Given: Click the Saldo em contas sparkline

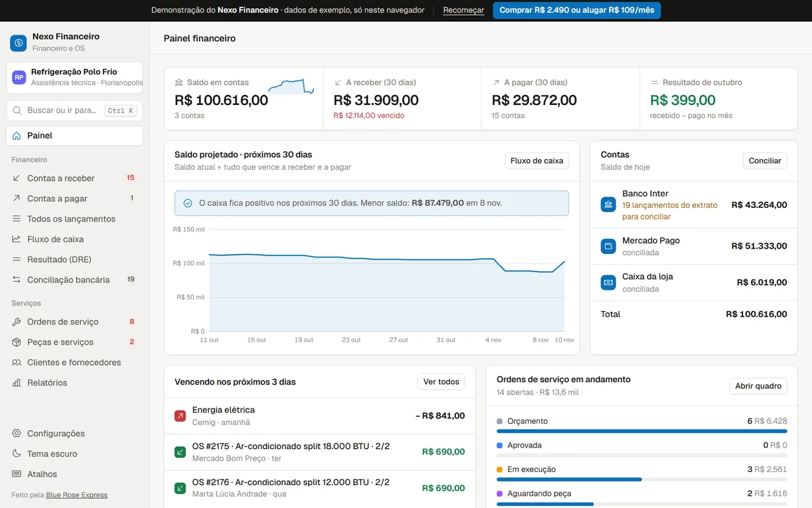Looking at the screenshot, I should (x=291, y=86).
